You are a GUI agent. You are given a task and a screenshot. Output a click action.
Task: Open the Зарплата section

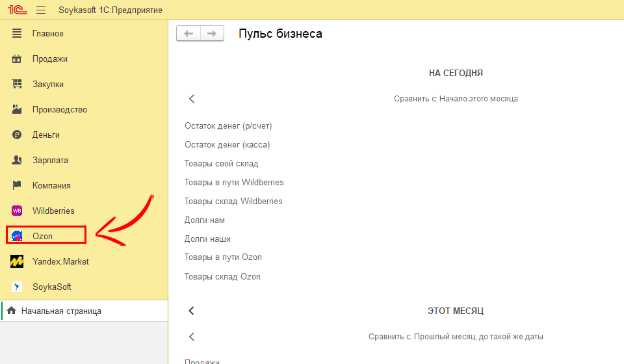coord(50,160)
